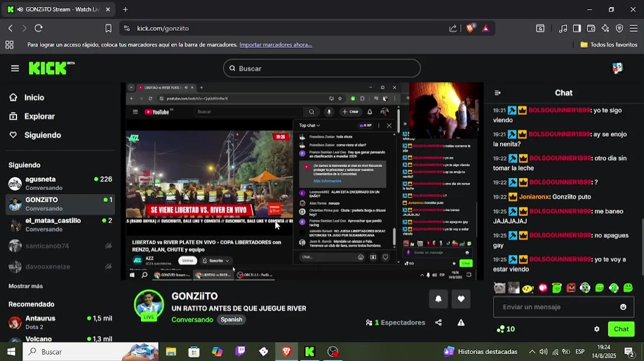
Task: Open OBS Studio from the taskbar
Action: [333, 351]
